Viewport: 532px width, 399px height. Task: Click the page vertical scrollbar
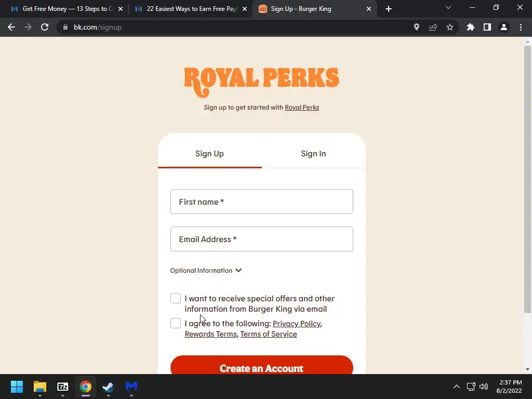[x=527, y=179]
